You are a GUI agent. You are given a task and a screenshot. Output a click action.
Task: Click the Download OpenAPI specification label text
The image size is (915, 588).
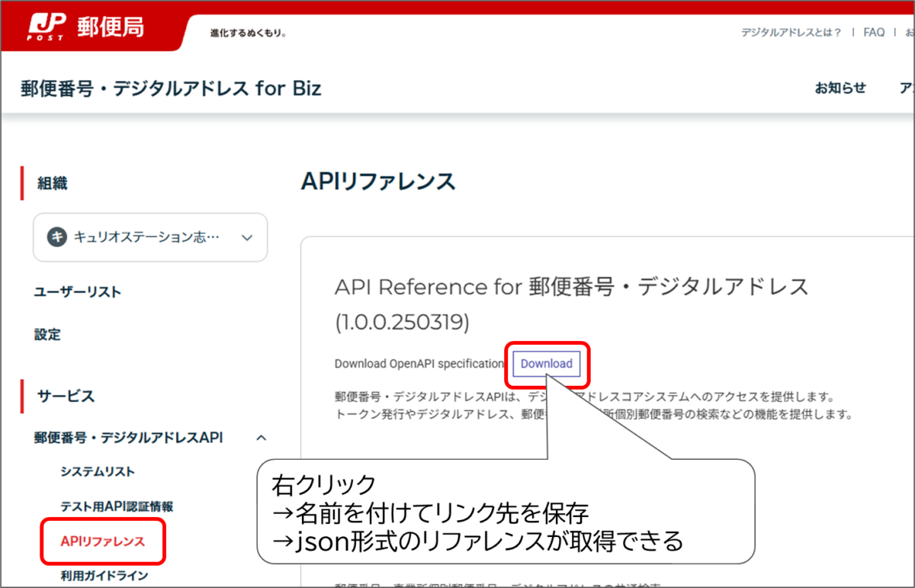point(419,364)
